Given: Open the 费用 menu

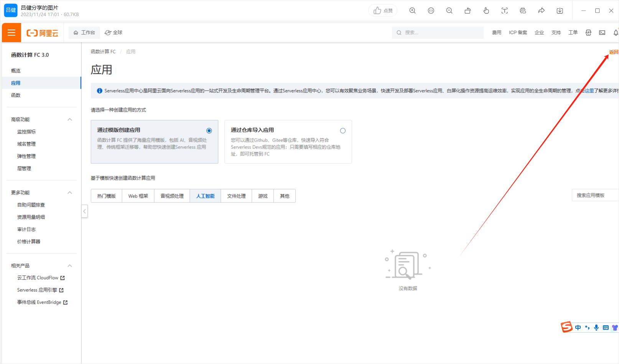Looking at the screenshot, I should 497,33.
